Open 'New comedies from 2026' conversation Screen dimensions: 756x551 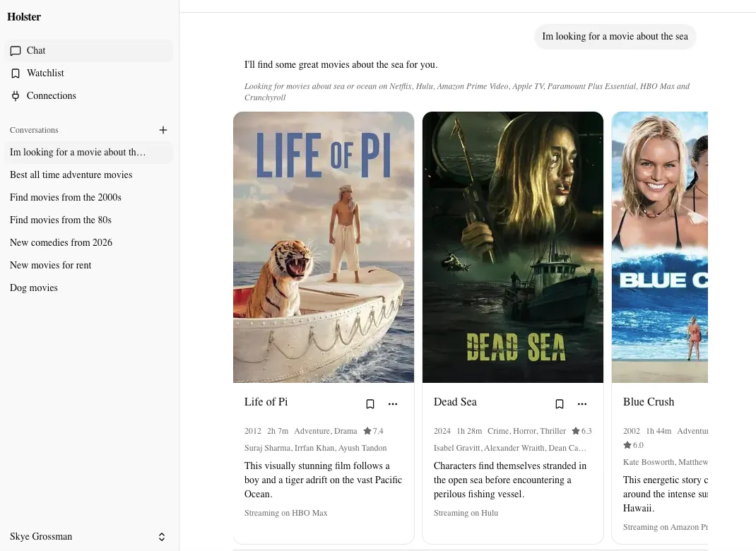pos(89,243)
